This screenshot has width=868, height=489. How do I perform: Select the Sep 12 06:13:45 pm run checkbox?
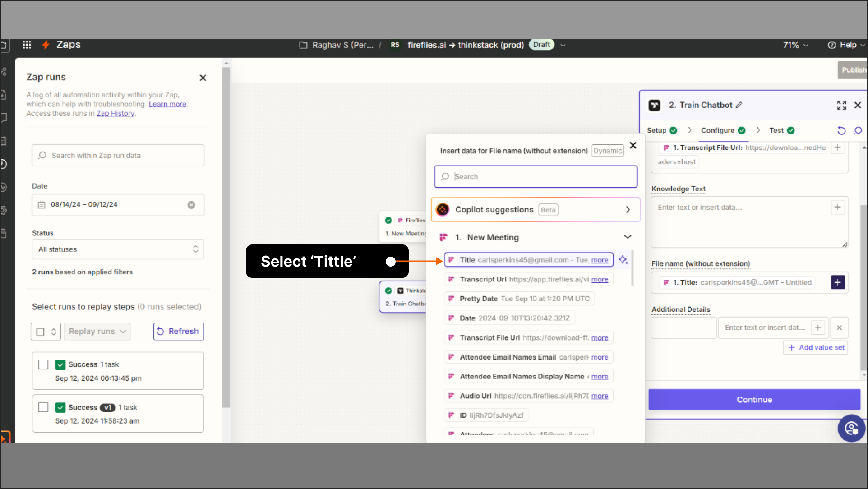(43, 364)
